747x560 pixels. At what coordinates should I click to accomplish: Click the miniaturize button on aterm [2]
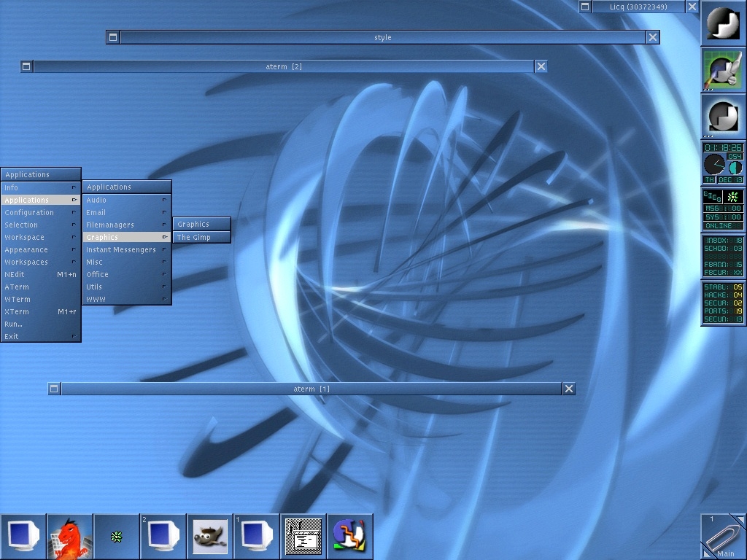[x=26, y=66]
